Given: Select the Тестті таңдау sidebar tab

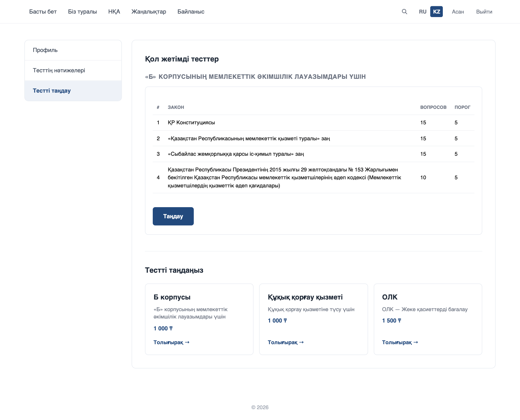Looking at the screenshot, I should (x=73, y=91).
